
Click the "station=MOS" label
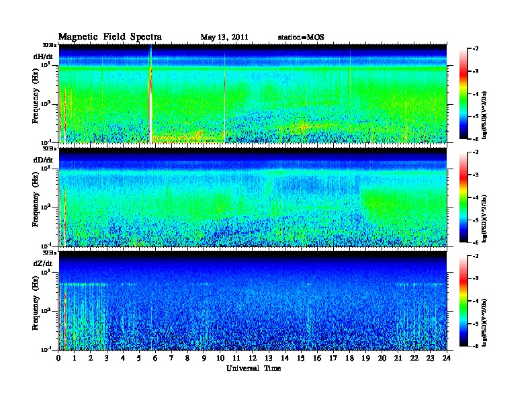point(301,37)
